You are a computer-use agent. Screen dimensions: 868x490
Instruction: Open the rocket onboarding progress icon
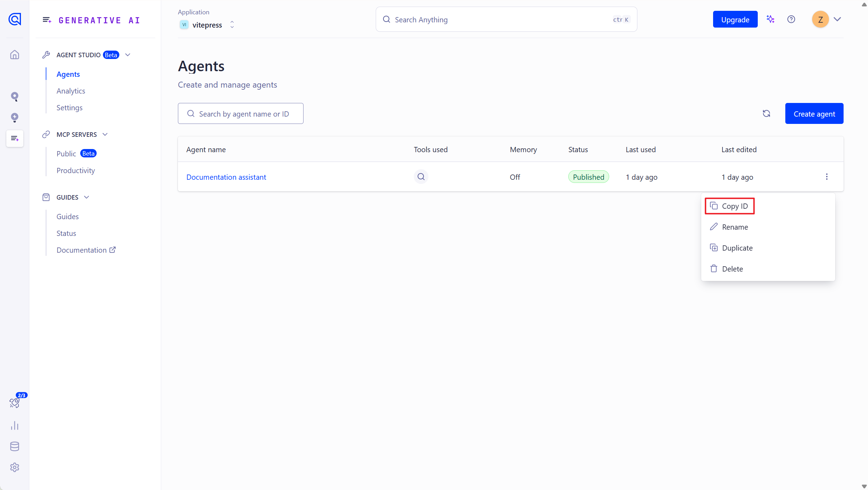tap(15, 402)
